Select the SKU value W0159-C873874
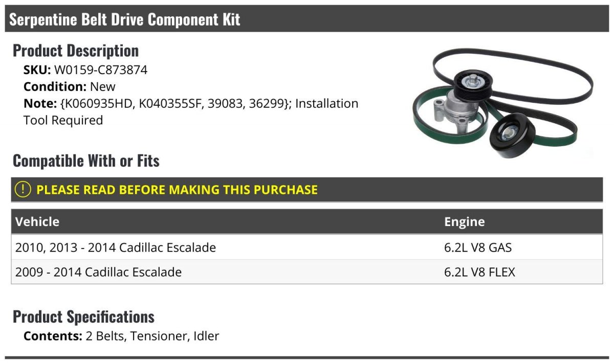 101,70
